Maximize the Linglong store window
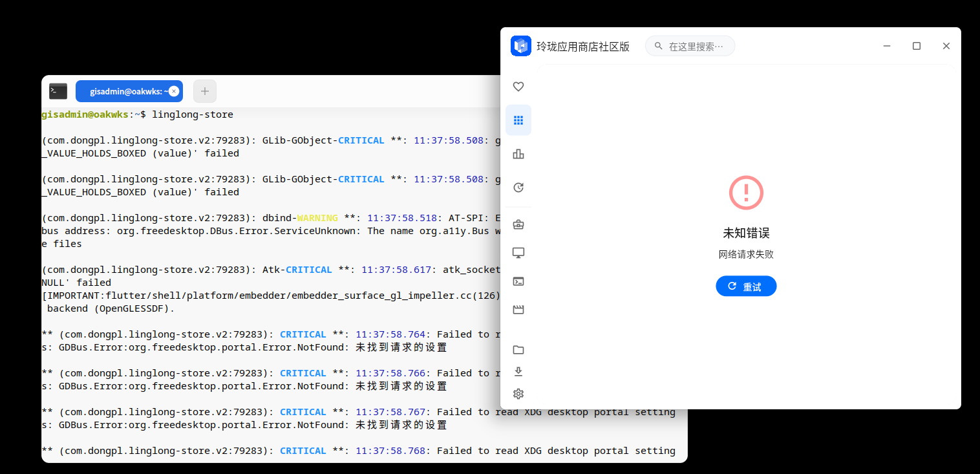The width and height of the screenshot is (980, 474). [x=916, y=46]
